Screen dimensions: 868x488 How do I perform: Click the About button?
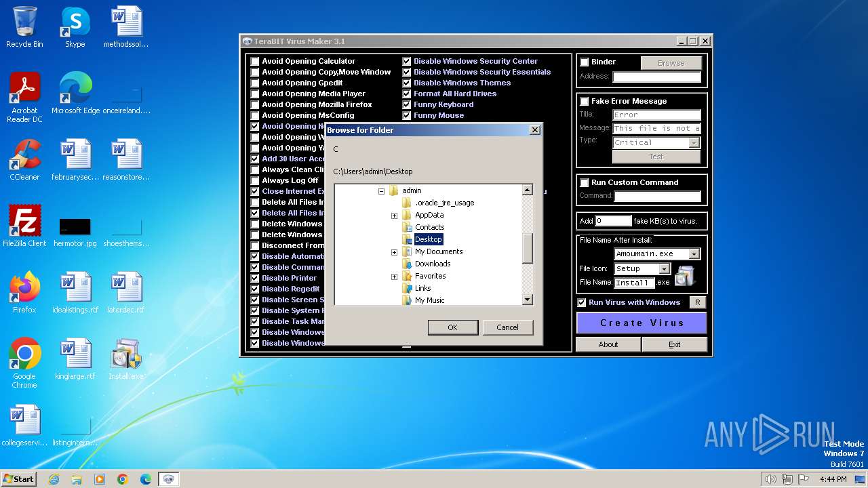608,344
